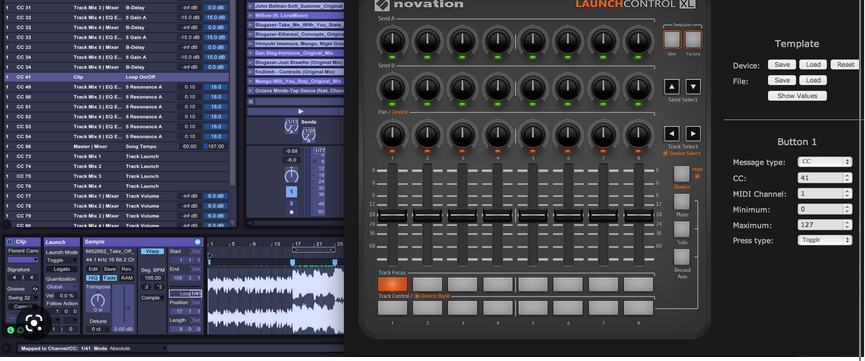Viewport: 865px width, 361px height.
Task: Open the Launch Mode Toggle dropdown
Action: [x=62, y=260]
